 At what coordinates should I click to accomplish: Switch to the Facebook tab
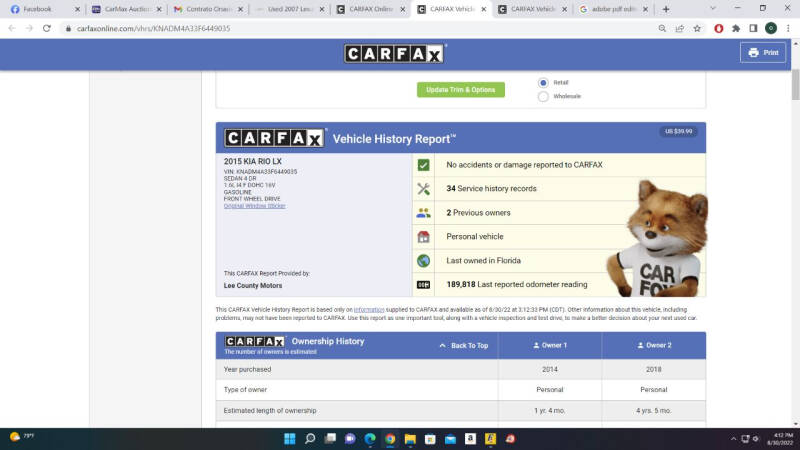pos(40,9)
